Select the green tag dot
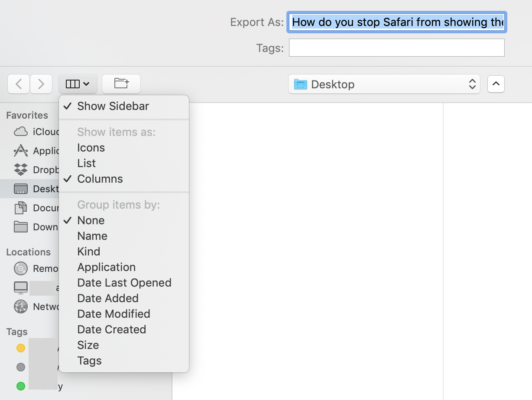Viewport: 532px width, 400px height. (x=21, y=386)
